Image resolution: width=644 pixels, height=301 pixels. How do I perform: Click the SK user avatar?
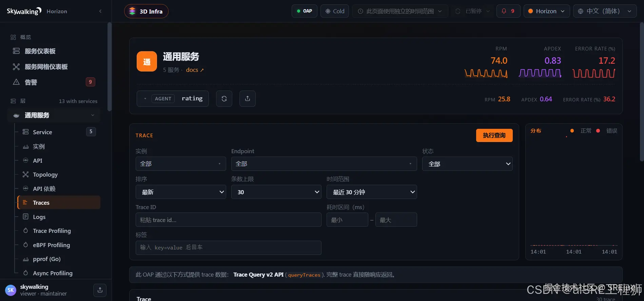point(11,290)
